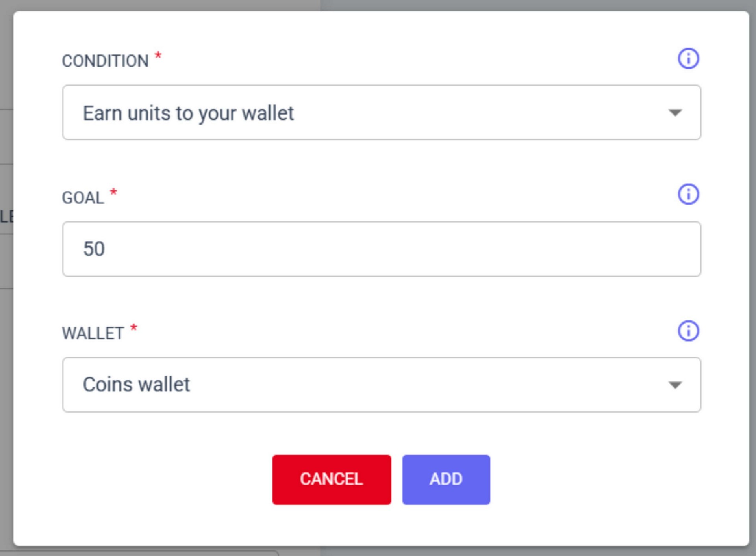
Task: Click the GOAL field label
Action: [83, 198]
